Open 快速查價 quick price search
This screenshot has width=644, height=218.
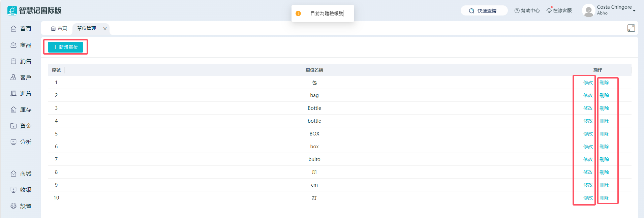(484, 11)
